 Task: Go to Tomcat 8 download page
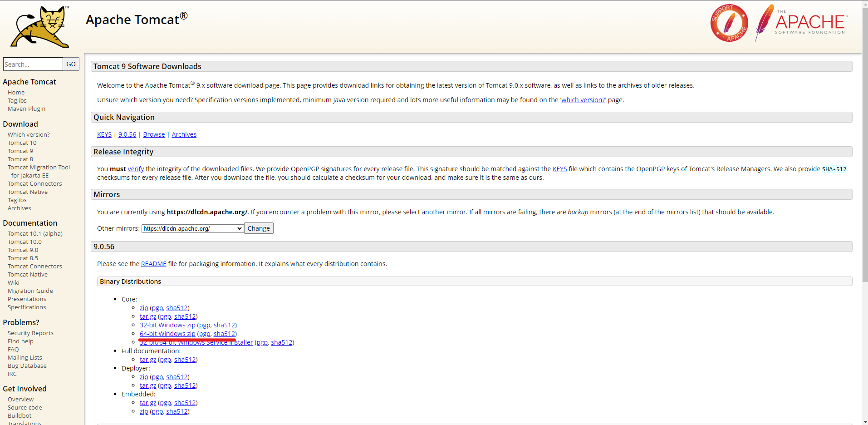click(20, 159)
